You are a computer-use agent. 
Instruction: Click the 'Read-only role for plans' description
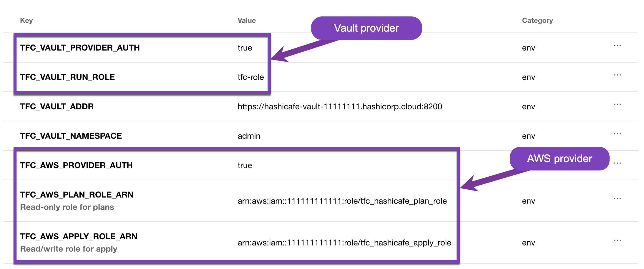[x=67, y=207]
